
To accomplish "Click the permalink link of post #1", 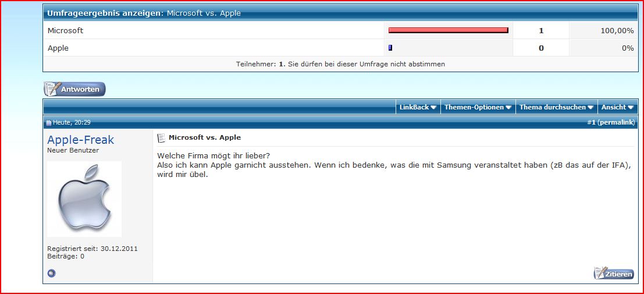I will 616,122.
